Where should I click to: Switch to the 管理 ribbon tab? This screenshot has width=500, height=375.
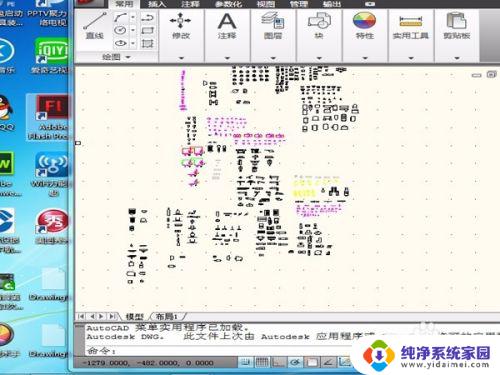point(299,4)
